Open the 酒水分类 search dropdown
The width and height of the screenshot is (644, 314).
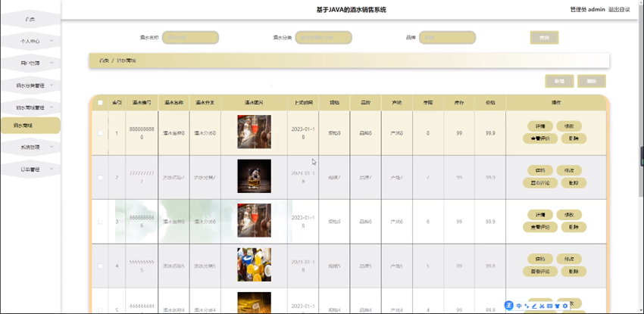click(324, 38)
